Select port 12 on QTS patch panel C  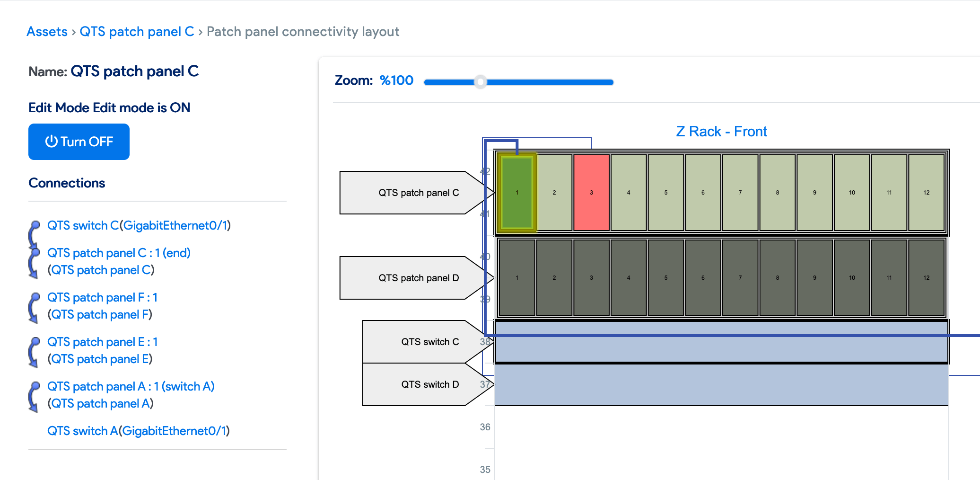pos(925,192)
